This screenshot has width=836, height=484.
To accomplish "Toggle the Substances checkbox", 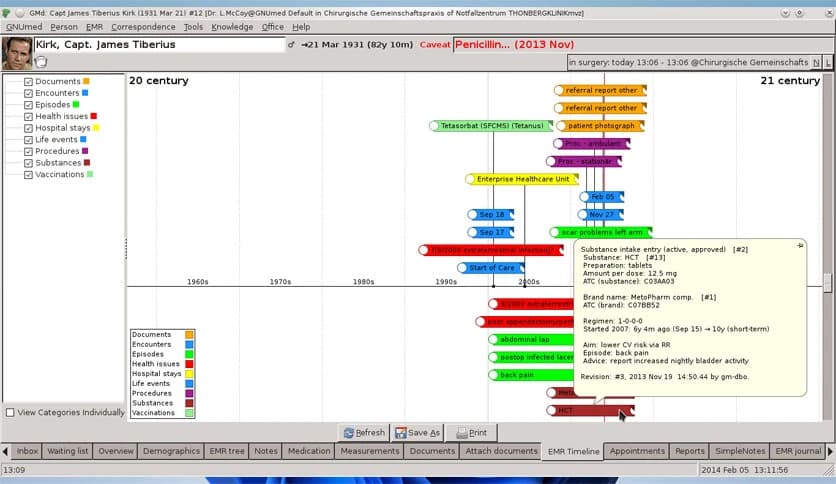I will pos(28,163).
